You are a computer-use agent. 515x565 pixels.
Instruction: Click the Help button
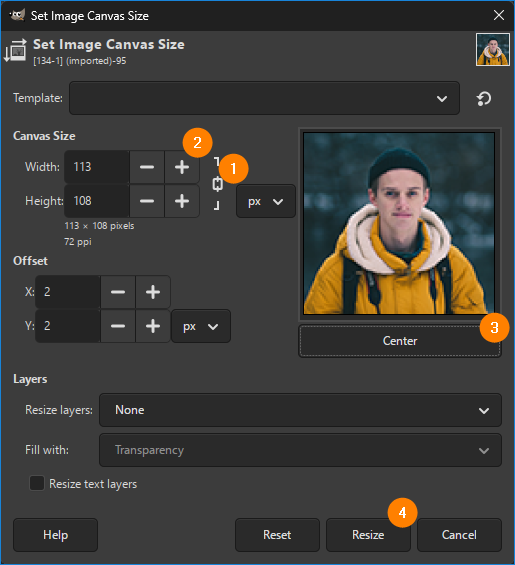click(x=56, y=535)
